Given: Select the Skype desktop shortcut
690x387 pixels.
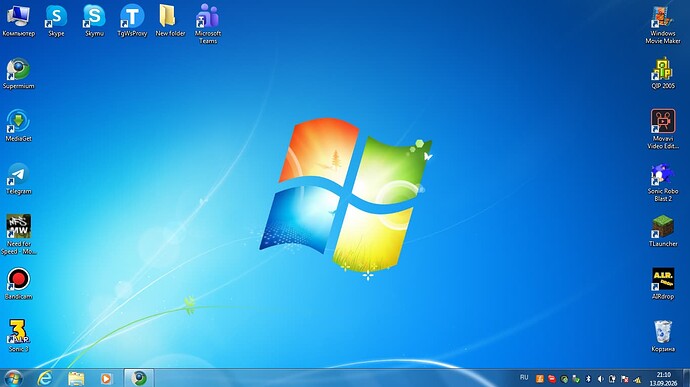Looking at the screenshot, I should pos(56,21).
